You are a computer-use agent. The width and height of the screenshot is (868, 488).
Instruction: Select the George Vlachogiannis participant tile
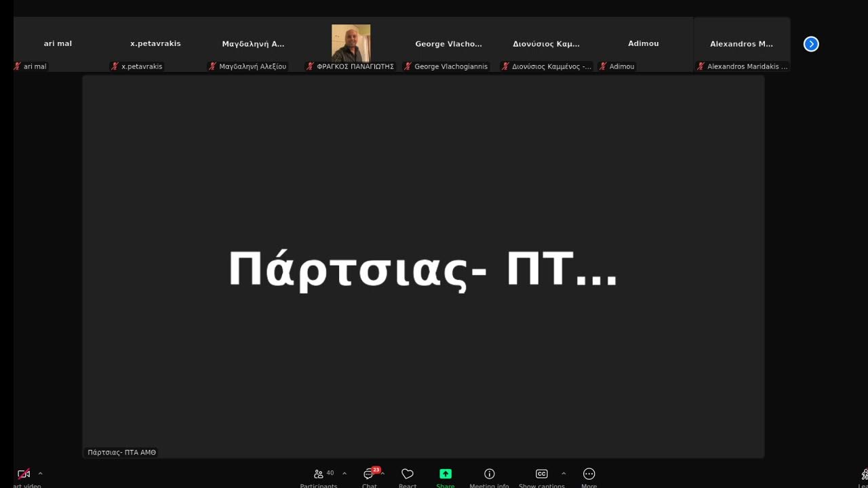[448, 44]
